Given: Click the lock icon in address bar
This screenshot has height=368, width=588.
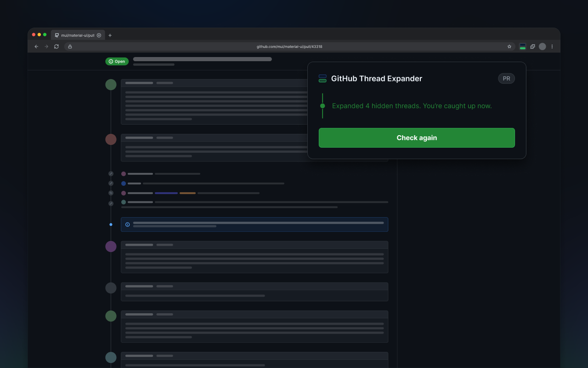Looking at the screenshot, I should coord(70,46).
